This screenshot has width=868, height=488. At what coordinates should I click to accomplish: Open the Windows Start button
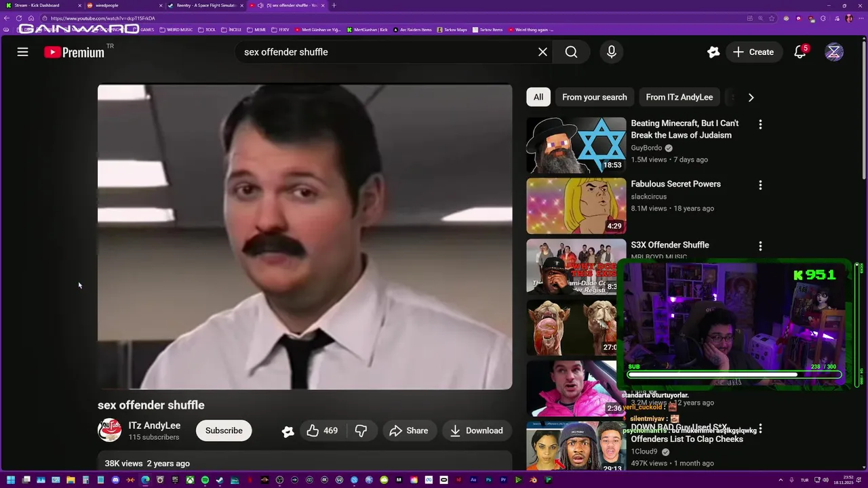11,480
